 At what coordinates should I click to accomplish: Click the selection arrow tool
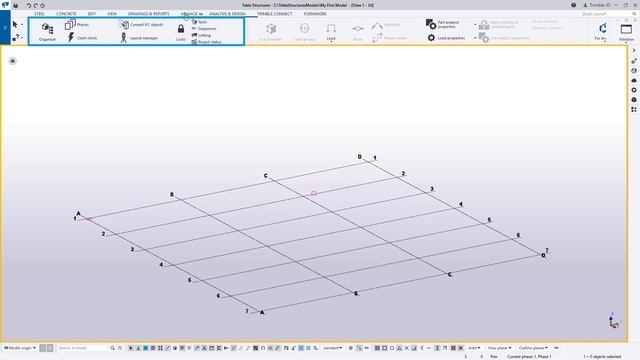tap(15, 24)
